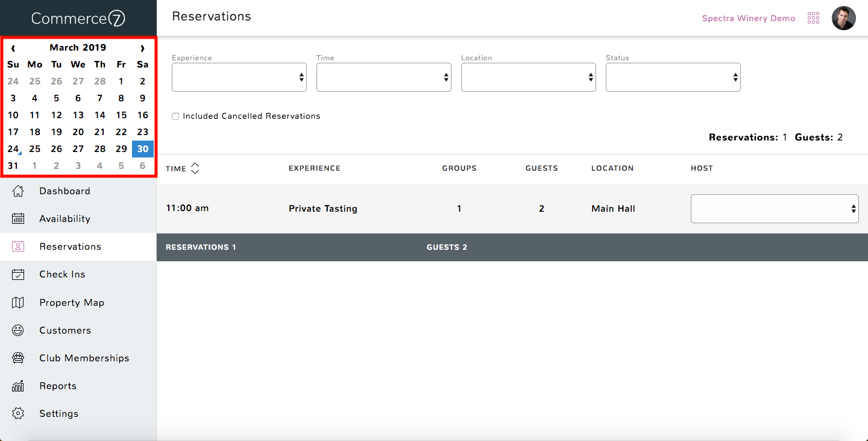Open the Club Memberships menu item
This screenshot has height=441, width=868.
78,358
